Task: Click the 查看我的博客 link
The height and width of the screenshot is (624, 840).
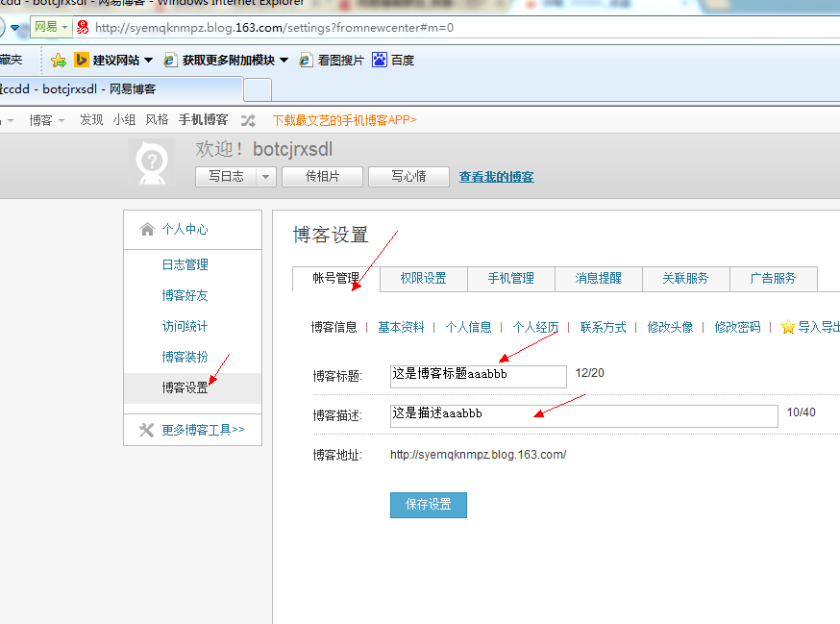Action: click(496, 177)
